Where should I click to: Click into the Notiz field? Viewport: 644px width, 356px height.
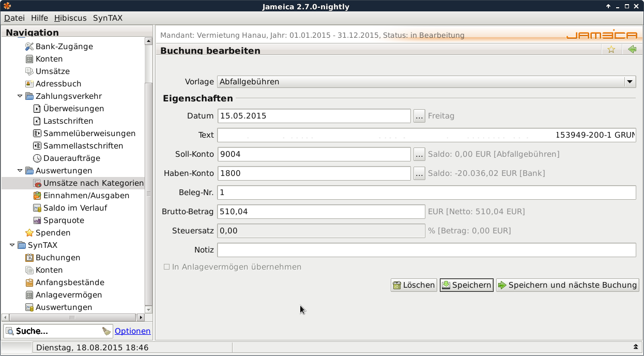pos(426,250)
